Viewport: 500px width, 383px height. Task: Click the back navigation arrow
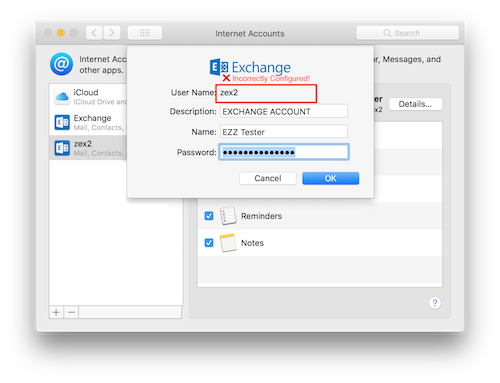[x=94, y=33]
